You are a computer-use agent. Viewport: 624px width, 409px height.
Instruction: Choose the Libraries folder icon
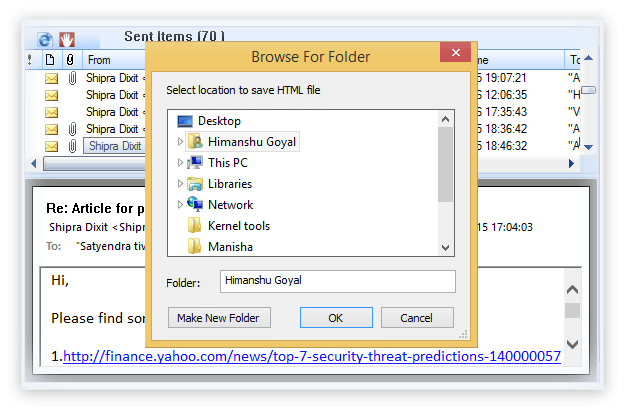pos(195,184)
